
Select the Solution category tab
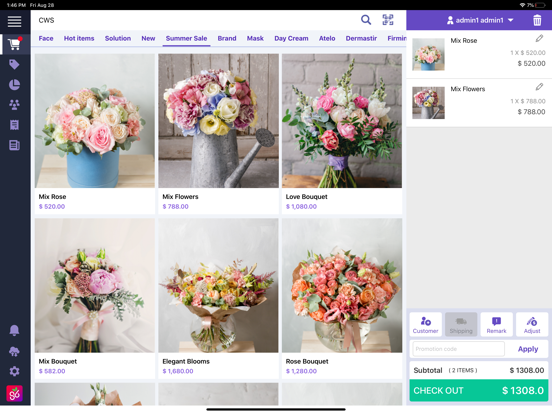coord(118,38)
